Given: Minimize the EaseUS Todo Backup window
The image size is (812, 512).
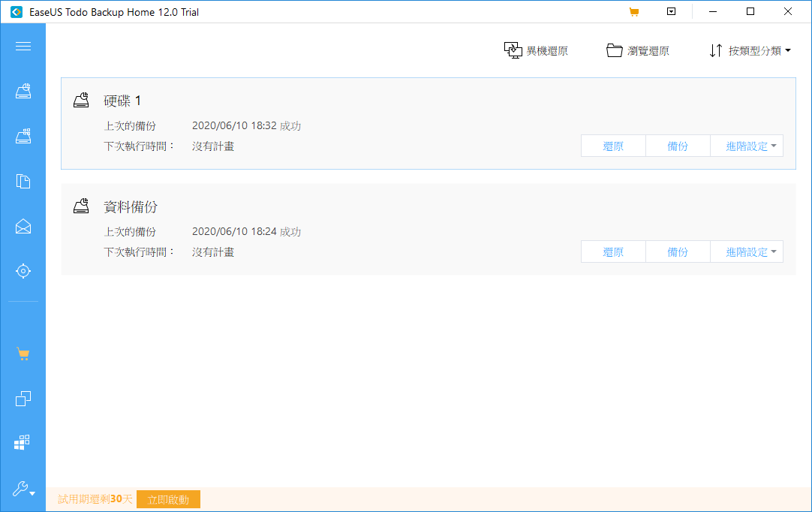Looking at the screenshot, I should 713,11.
